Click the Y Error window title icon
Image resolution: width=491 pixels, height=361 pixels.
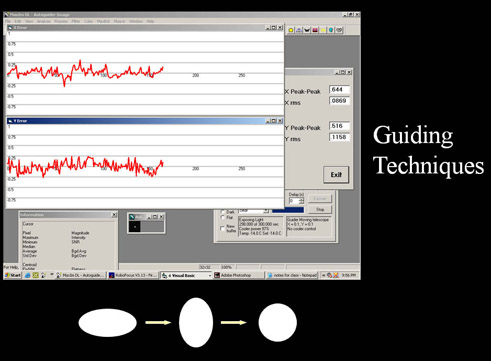click(x=10, y=121)
